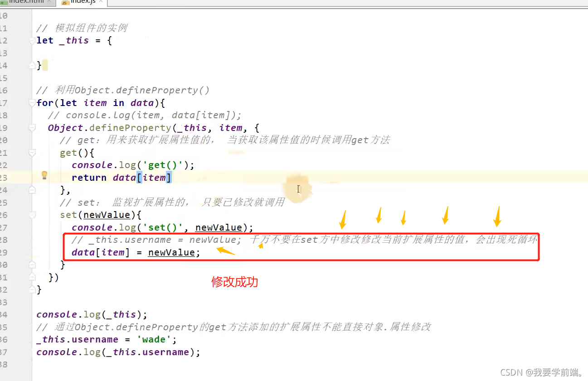
Task: Fold the get() method block
Action: pyautogui.click(x=32, y=153)
